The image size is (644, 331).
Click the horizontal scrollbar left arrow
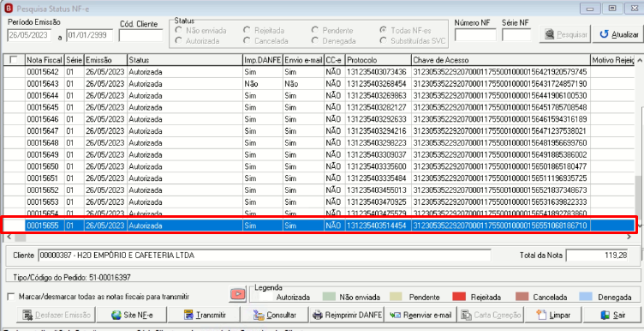9,238
